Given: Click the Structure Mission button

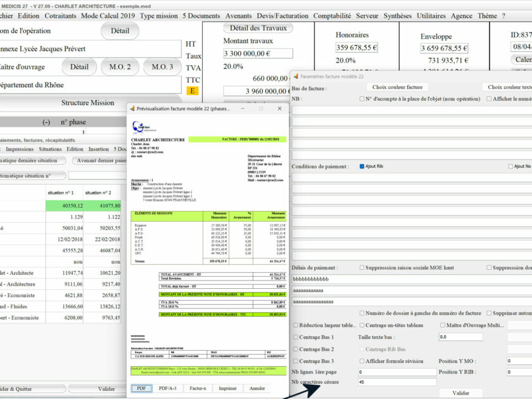Looking at the screenshot, I should click(87, 103).
